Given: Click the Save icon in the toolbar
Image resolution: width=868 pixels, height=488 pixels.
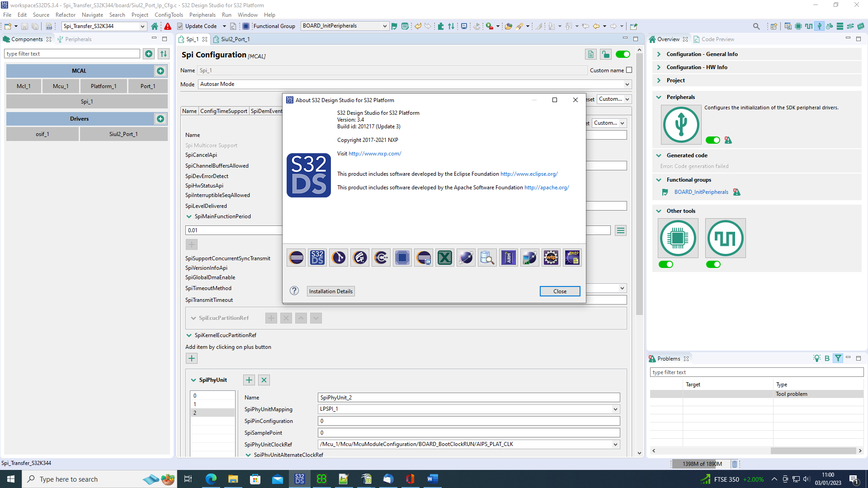Looking at the screenshot, I should (x=24, y=26).
